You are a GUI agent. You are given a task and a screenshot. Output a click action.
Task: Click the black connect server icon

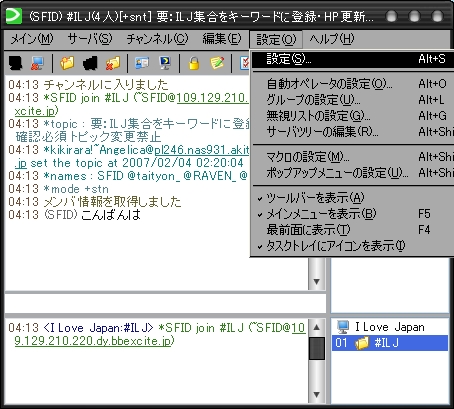15,63
